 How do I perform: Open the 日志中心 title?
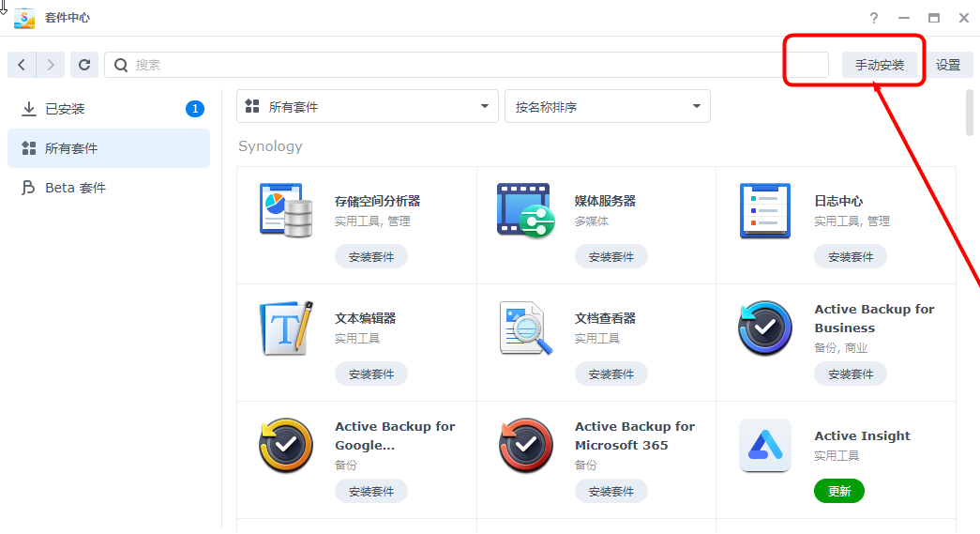click(838, 202)
